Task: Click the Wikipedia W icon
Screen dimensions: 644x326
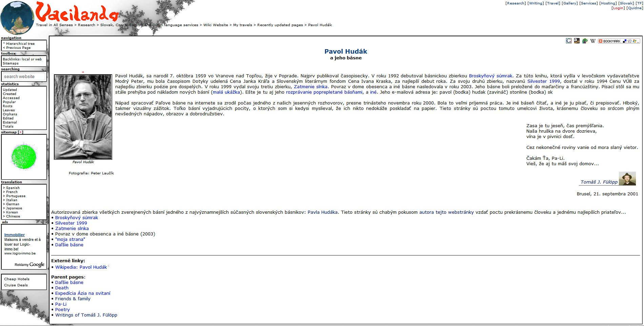Action: [593, 41]
